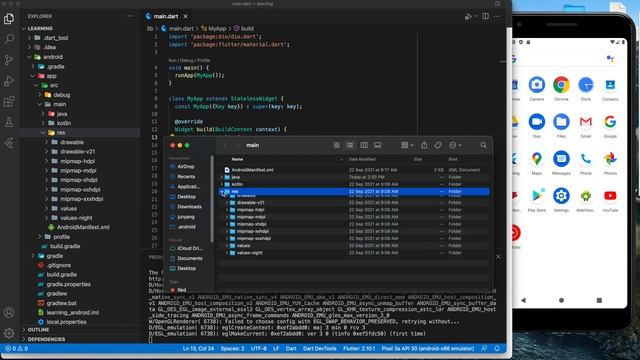640x360 pixels.
Task: Click Ln 13, Col 24 status item
Action: click(x=198, y=349)
